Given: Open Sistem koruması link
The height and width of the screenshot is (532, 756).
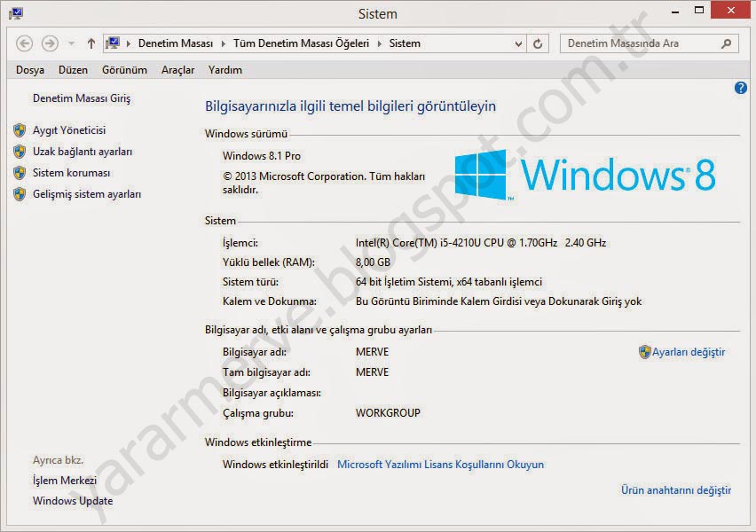Looking at the screenshot, I should point(71,173).
